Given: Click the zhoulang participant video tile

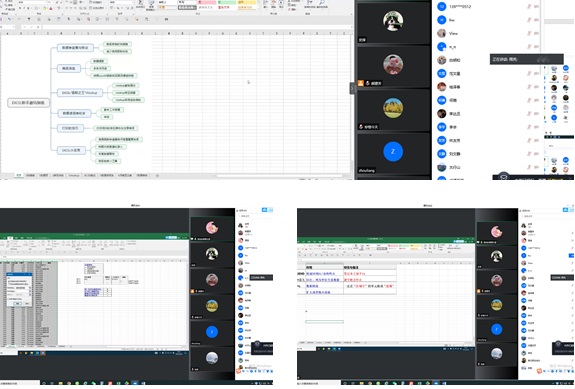Looking at the screenshot, I should coord(393,153).
